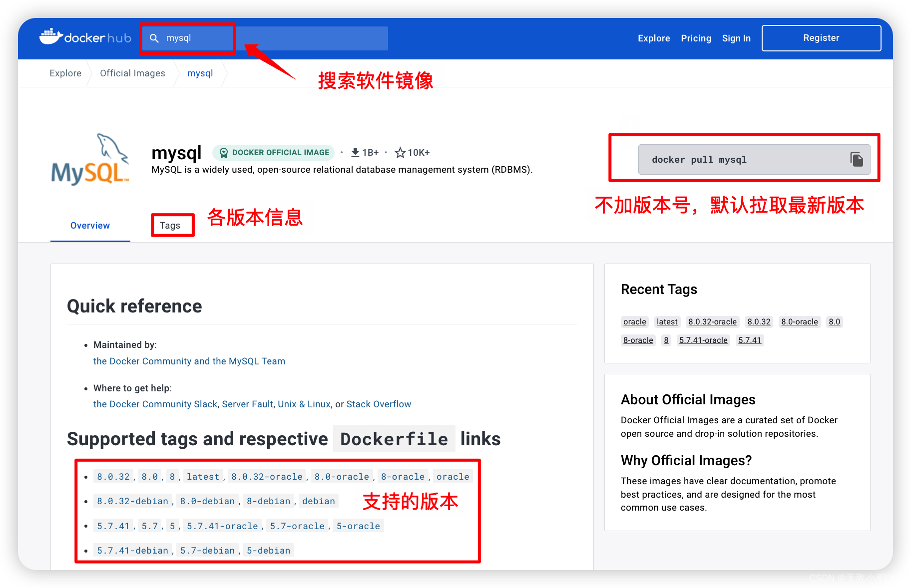Select the 8.0 tag in Recent Tags
Image resolution: width=911 pixels, height=588 pixels.
[x=835, y=322]
